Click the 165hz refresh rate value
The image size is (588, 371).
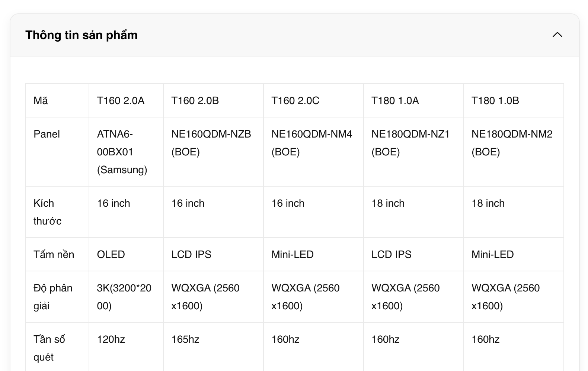[x=185, y=339]
